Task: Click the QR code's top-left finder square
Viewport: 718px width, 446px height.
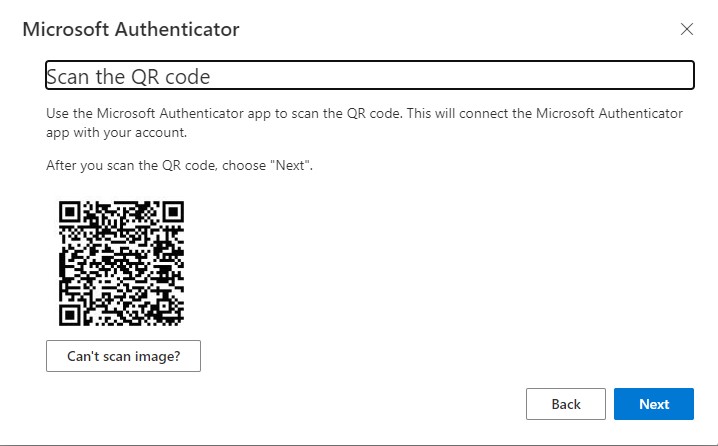Action: [x=71, y=212]
